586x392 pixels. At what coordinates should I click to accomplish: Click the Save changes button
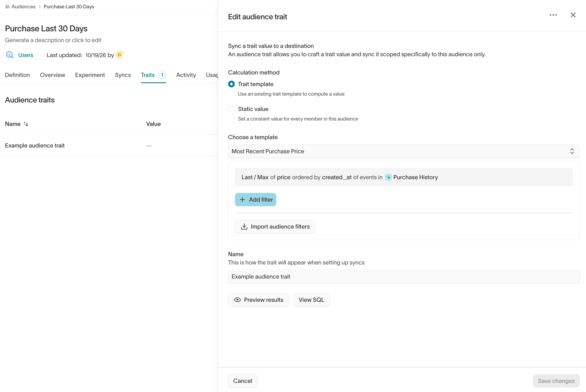(x=556, y=381)
